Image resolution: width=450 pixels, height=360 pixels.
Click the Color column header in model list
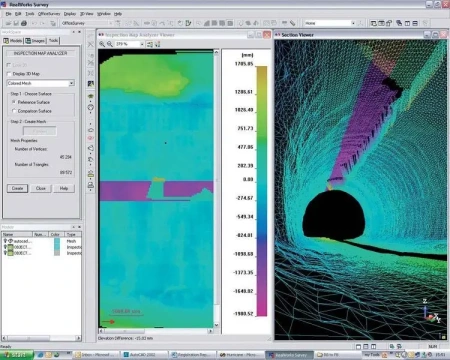pos(56,234)
